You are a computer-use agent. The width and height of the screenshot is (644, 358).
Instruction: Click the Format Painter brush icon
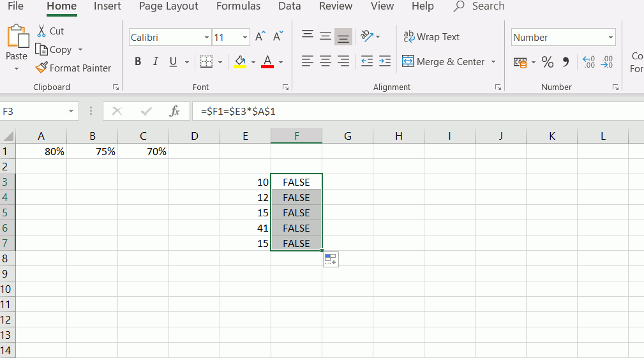(x=41, y=68)
